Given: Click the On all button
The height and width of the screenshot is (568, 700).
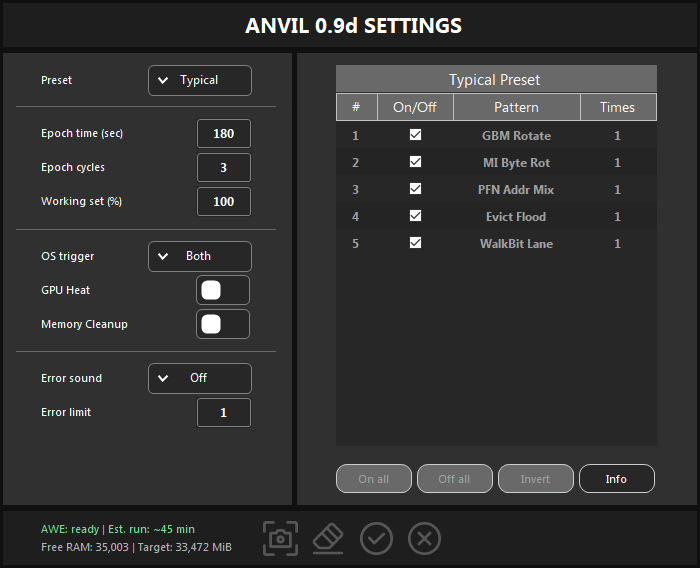Looking at the screenshot, I should pos(374,479).
